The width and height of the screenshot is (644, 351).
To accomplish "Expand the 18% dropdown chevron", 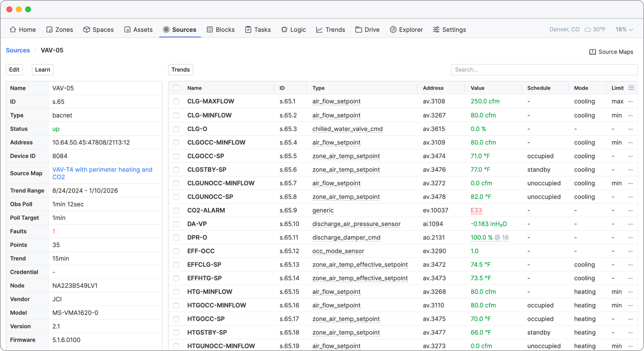I will 631,30.
